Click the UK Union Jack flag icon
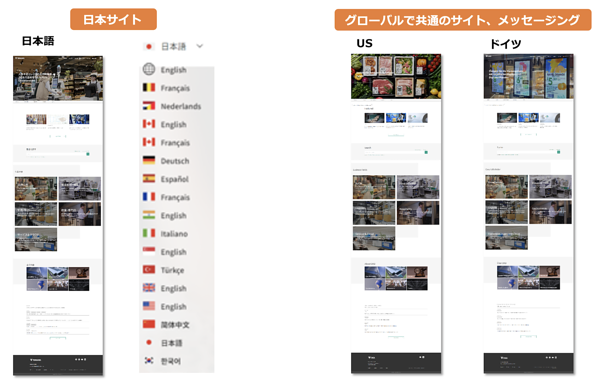The image size is (600, 385). click(149, 287)
